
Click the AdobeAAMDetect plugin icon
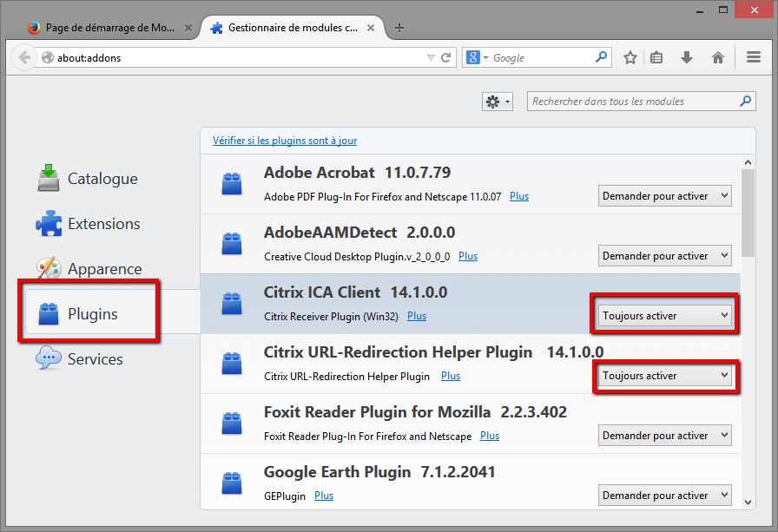tap(232, 244)
